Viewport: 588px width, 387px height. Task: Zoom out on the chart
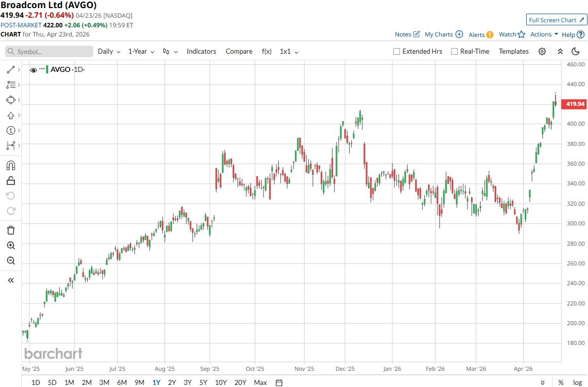click(x=11, y=261)
